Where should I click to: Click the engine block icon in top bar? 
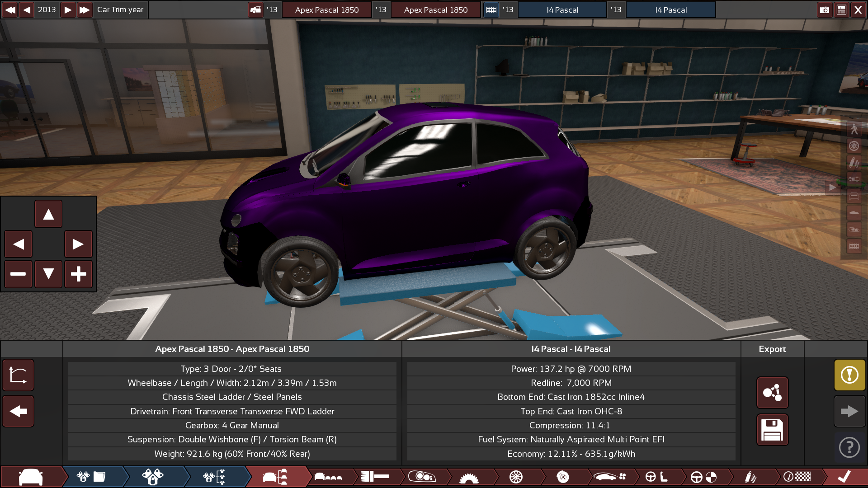[491, 9]
